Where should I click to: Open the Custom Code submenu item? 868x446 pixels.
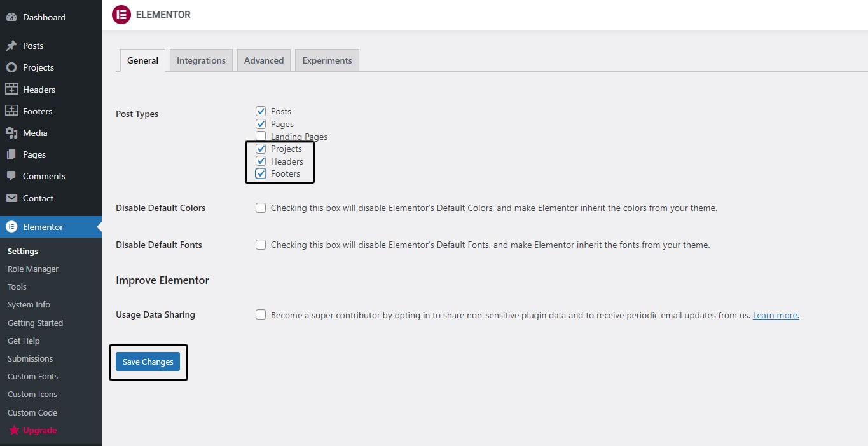click(32, 412)
